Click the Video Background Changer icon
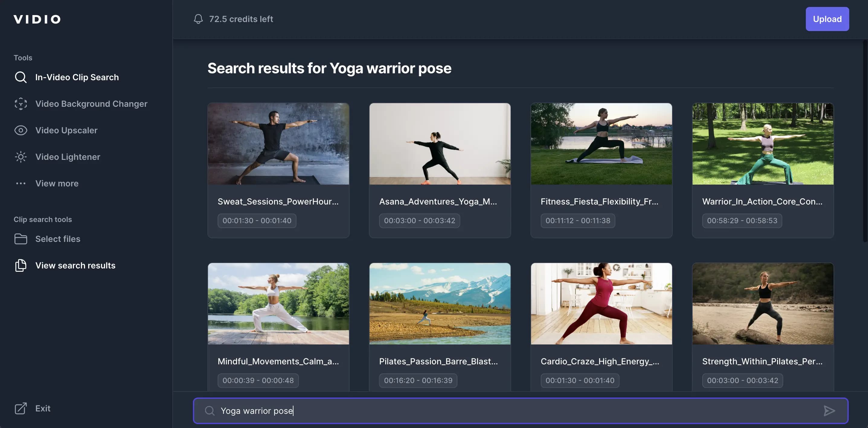 point(21,104)
